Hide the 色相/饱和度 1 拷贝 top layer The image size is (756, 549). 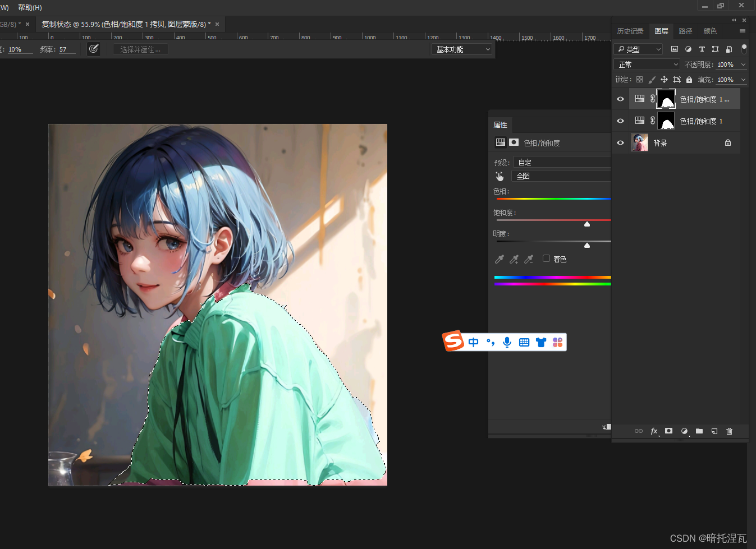620,99
